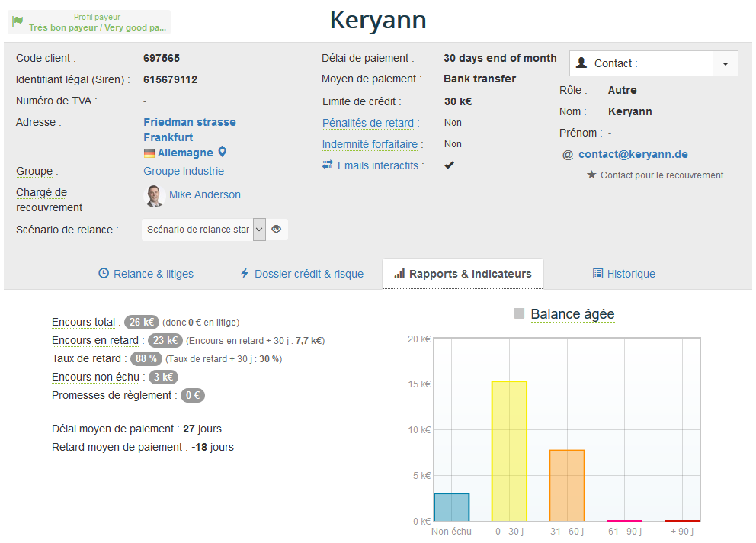Click the Emails interactifs link

pyautogui.click(x=378, y=165)
